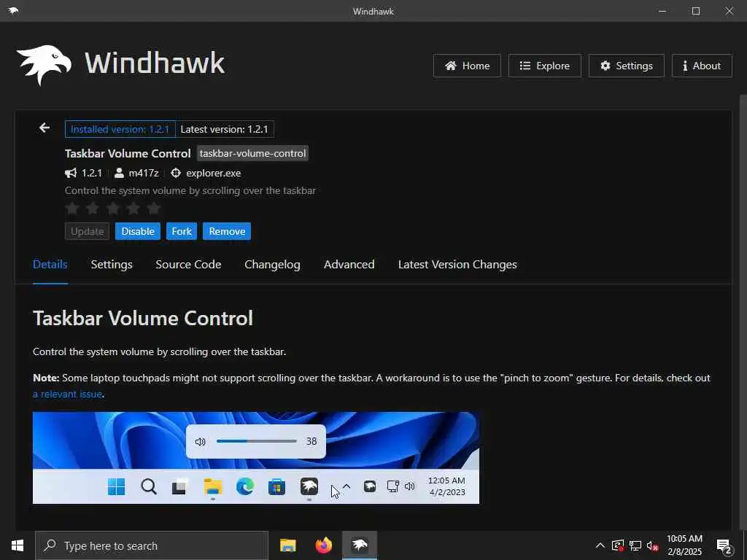Click the author person icon
Viewport: 747px width, 560px height.
coord(119,173)
